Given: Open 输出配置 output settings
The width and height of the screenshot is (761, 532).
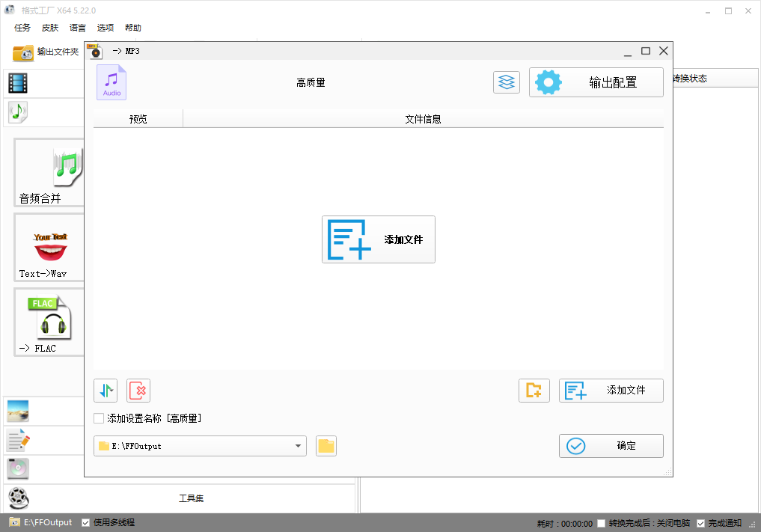Looking at the screenshot, I should pos(596,82).
